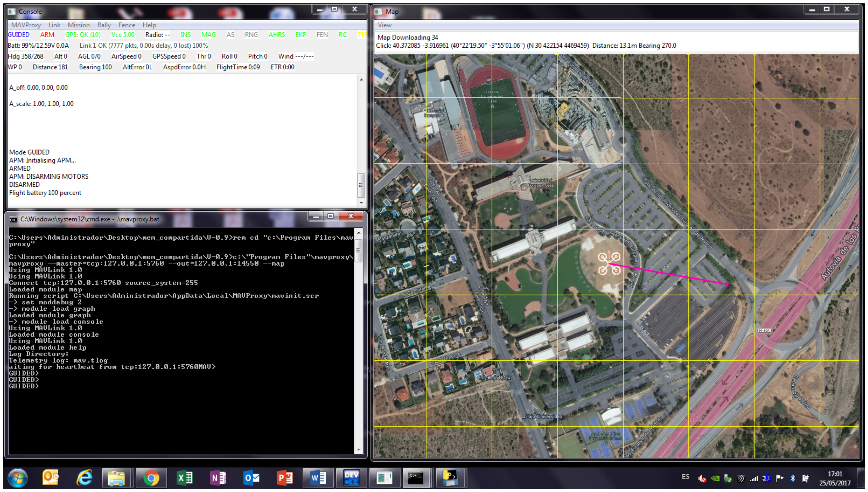Open Dev-C++ from the taskbar
Image resolution: width=868 pixels, height=492 pixels.
coord(351,478)
